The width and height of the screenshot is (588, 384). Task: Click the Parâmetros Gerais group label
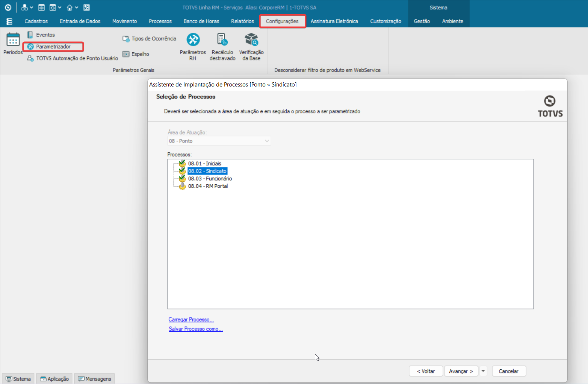pyautogui.click(x=133, y=70)
